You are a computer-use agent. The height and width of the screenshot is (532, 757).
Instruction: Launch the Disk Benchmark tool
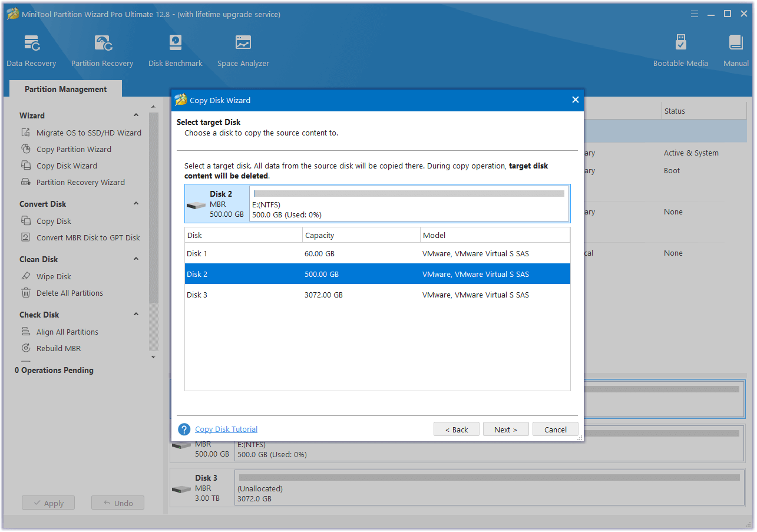point(176,51)
